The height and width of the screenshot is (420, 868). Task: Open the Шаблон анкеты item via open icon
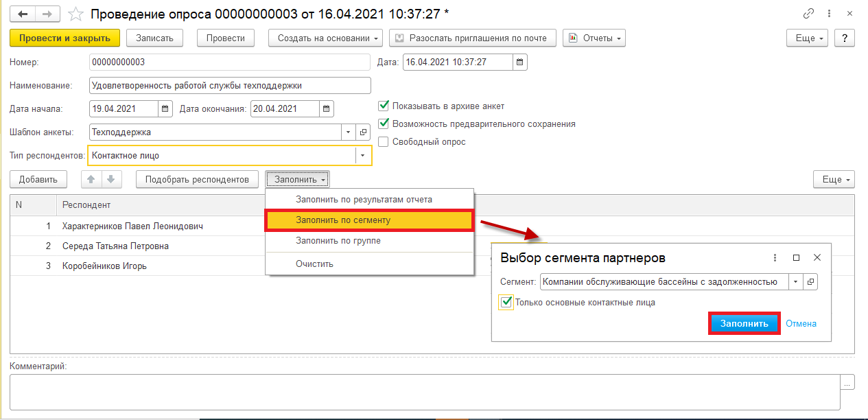click(363, 132)
